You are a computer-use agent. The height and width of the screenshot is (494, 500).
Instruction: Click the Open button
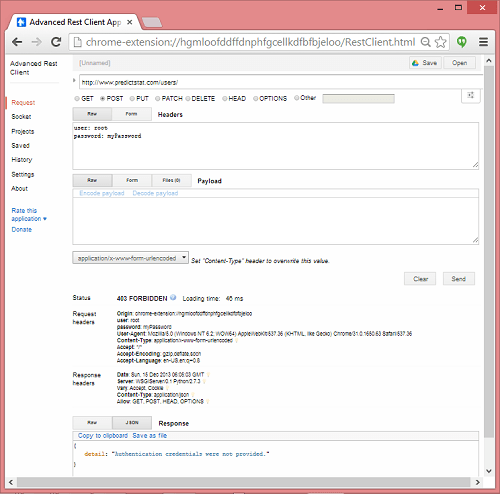(459, 63)
